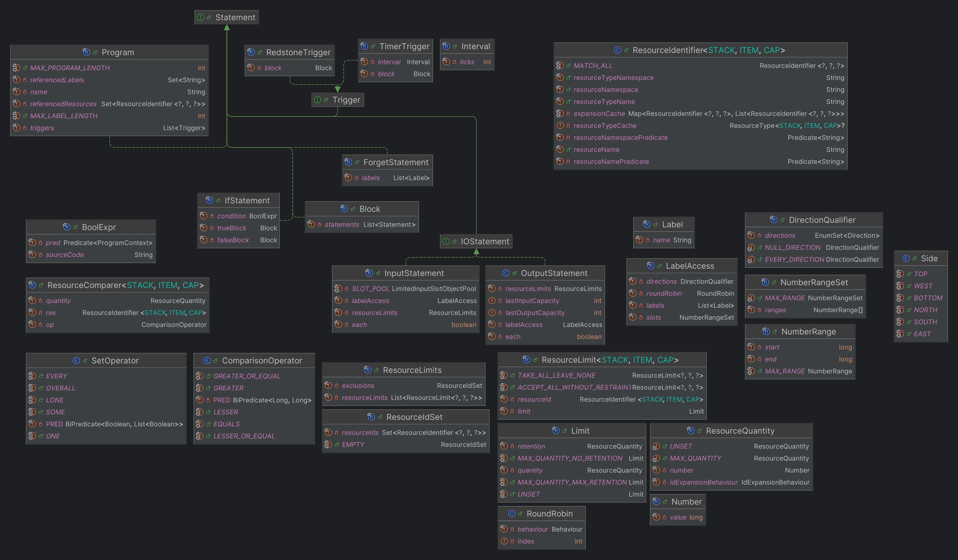The width and height of the screenshot is (958, 560).
Task: Click the field icon beside resourceTypeCache
Action: (x=560, y=125)
